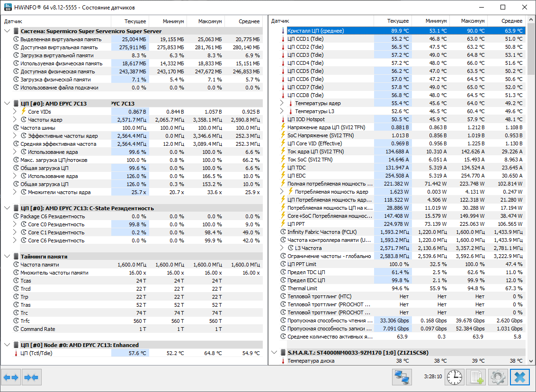Viewport: 536px width, 392px height.
Task: Open the network remote monitoring icon
Action: click(x=402, y=377)
